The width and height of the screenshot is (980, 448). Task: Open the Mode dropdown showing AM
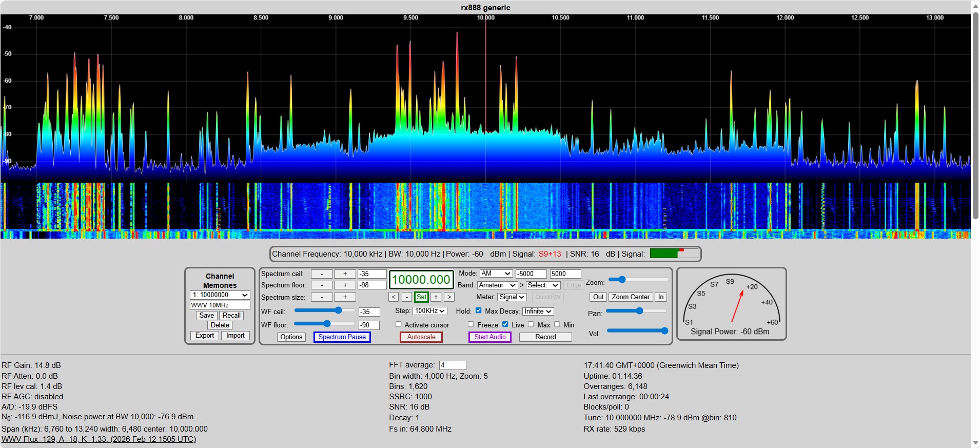(496, 274)
